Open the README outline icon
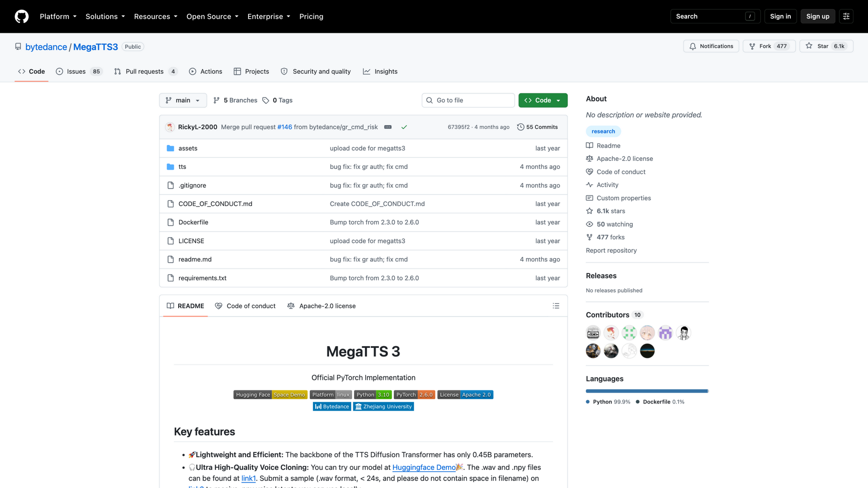 tap(556, 306)
